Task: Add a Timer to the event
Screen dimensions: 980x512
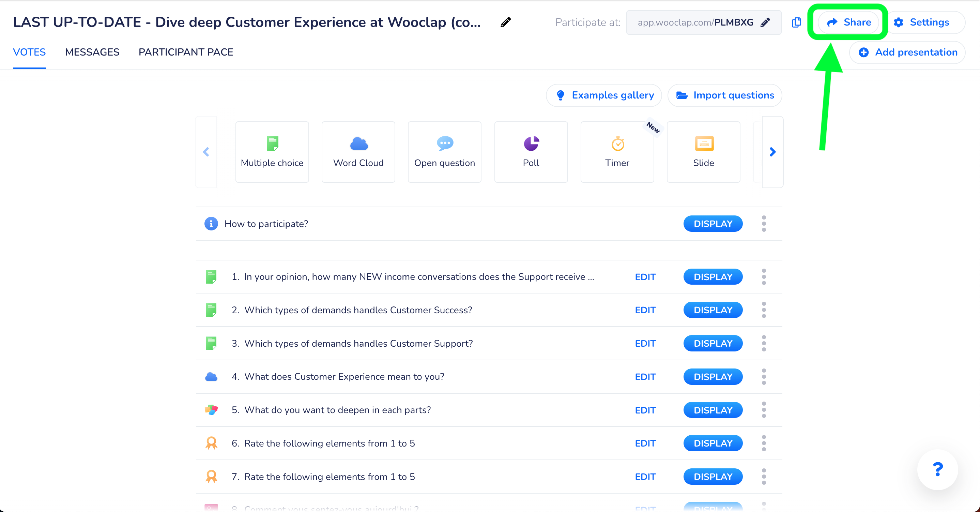Action: coord(617,151)
